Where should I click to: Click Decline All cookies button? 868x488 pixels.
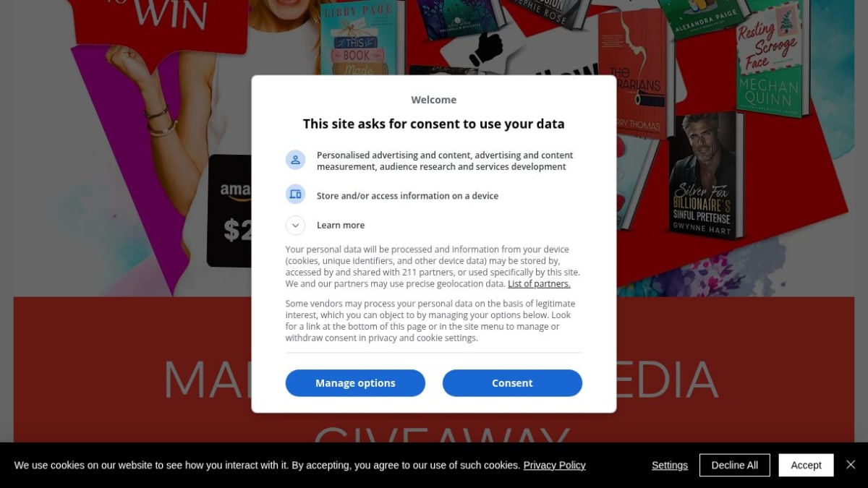click(735, 465)
